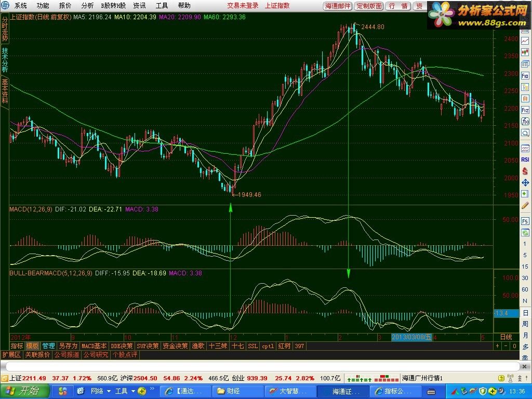Select the MACD基本 template tab
The width and height of the screenshot is (532, 399).
coord(94,346)
